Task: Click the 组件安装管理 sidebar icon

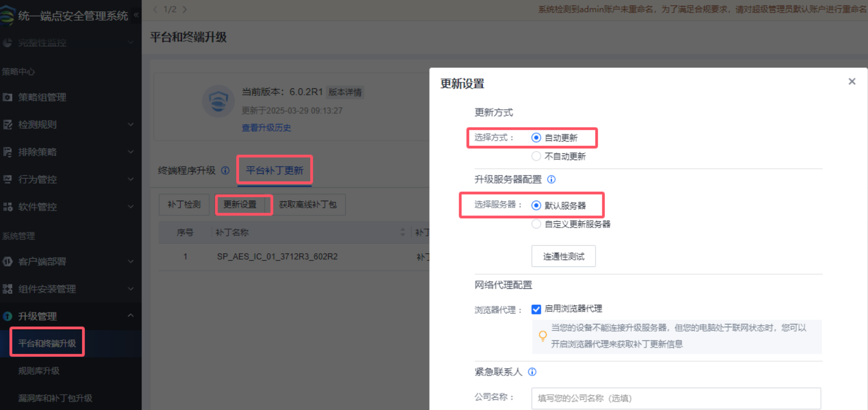Action: 8,289
